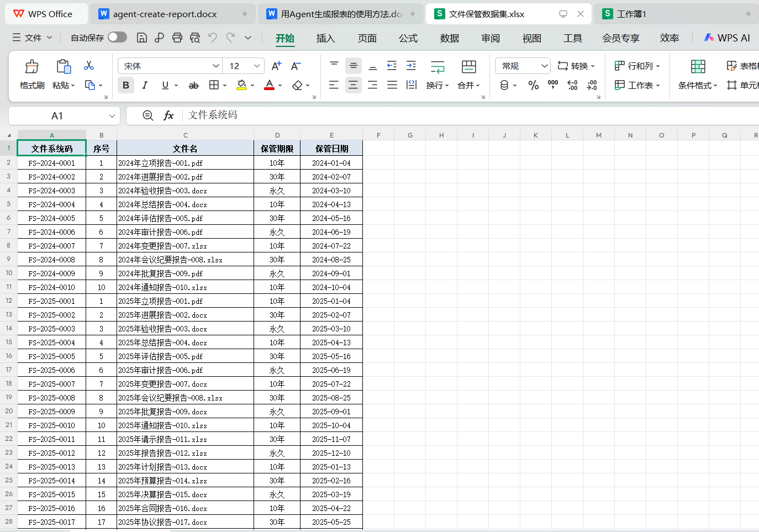
Task: Click the insert function fx icon
Action: pyautogui.click(x=168, y=115)
